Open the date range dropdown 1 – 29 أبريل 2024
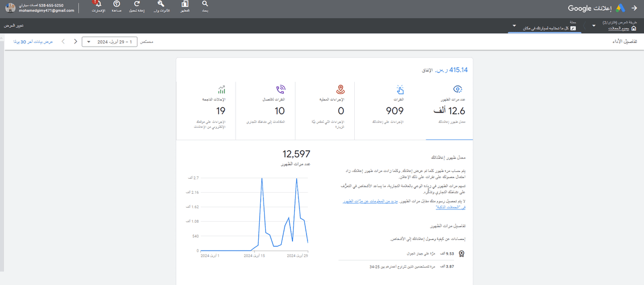Viewport: 644px width, 285px height. (110, 41)
